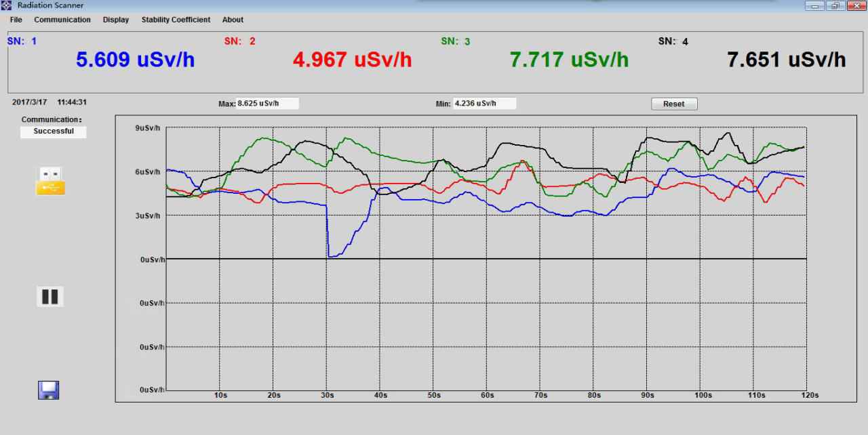The height and width of the screenshot is (435, 868).
Task: Open the File menu
Action: [x=16, y=20]
